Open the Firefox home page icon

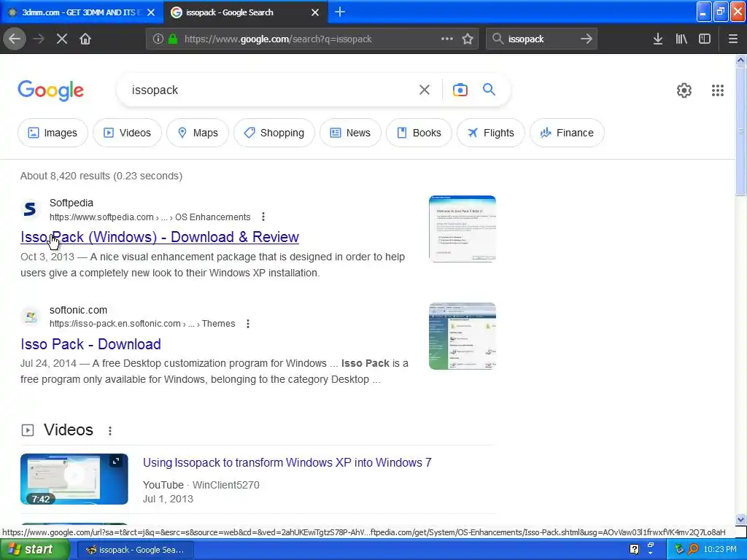[85, 39]
